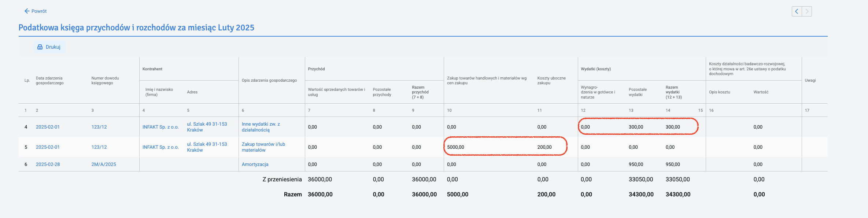The image size is (868, 218).
Task: Click INFAKT Sp. z o.o. in row 5
Action: point(160,147)
